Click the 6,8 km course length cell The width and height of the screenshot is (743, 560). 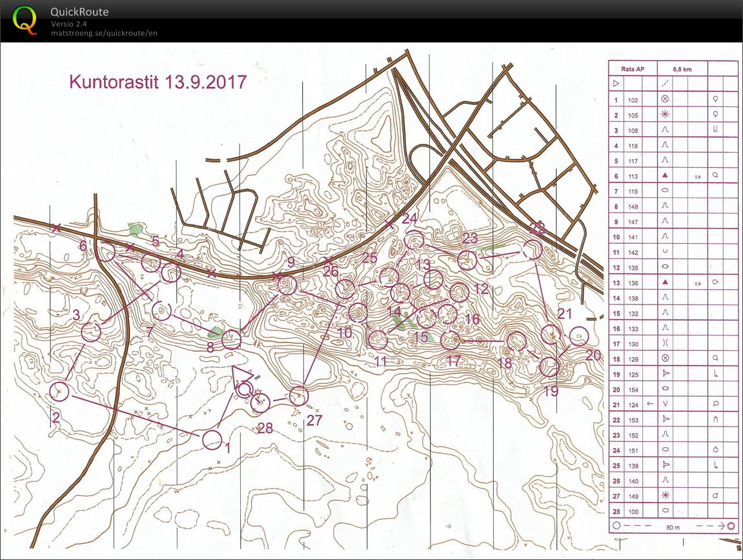[x=681, y=68]
